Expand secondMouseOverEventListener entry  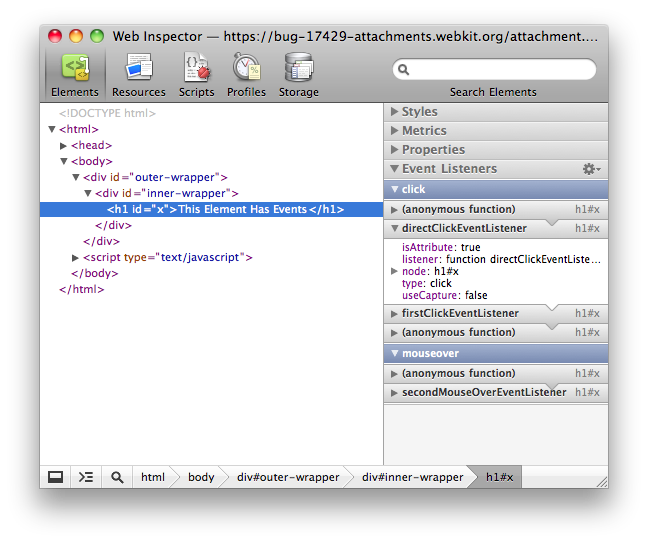394,393
